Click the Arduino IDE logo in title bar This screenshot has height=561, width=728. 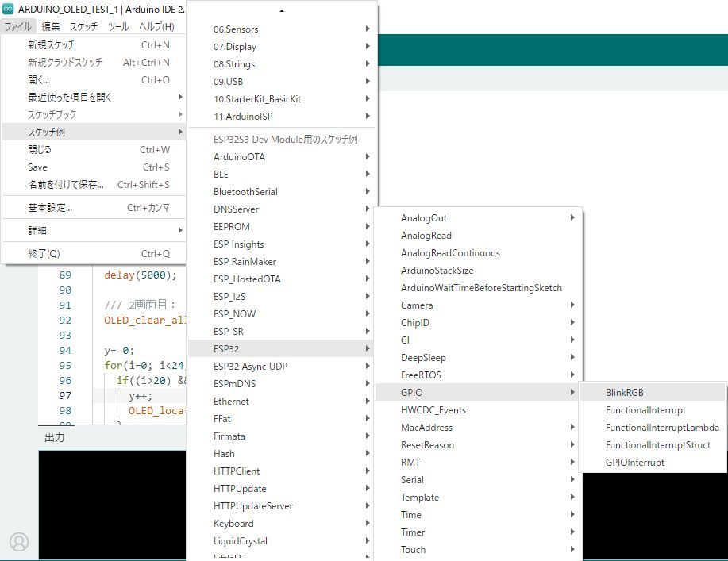[x=10, y=9]
